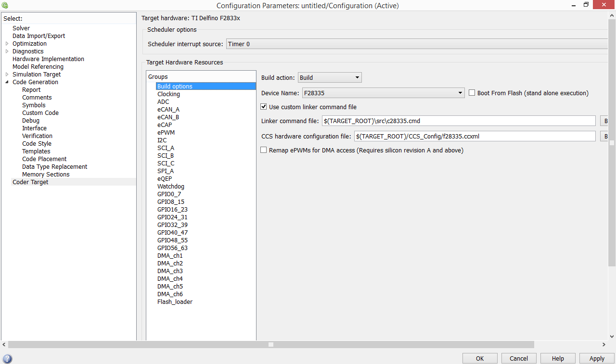Collapse the Code Generation tree node
Screen dimensions: 616x364
[7, 82]
